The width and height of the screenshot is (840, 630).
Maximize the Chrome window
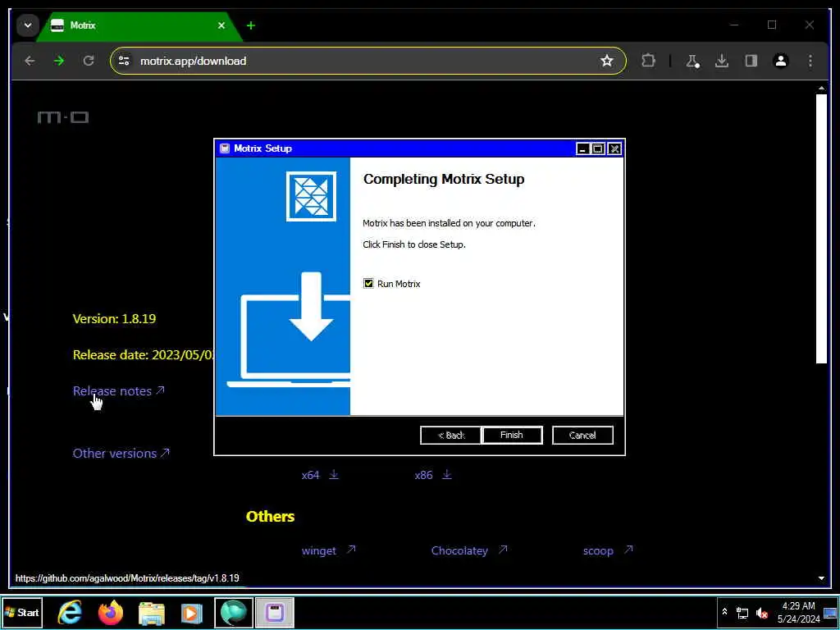pyautogui.click(x=772, y=25)
